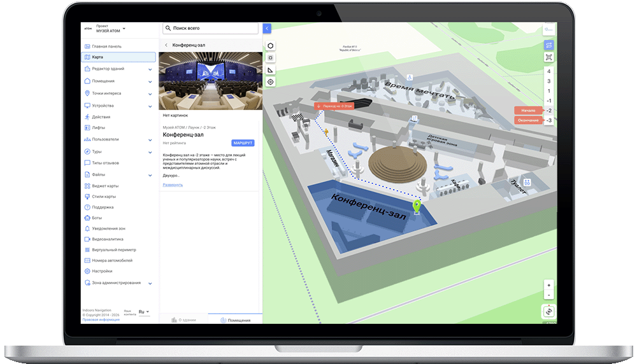Image resolution: width=637 pixels, height=364 pixels.
Task: Click the locate target icon on map toolbar
Action: [271, 82]
